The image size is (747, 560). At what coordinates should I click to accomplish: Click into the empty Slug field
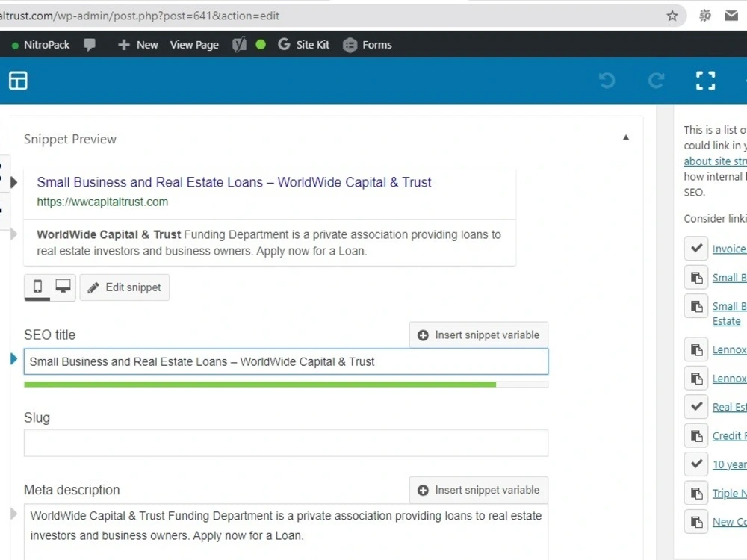(286, 443)
